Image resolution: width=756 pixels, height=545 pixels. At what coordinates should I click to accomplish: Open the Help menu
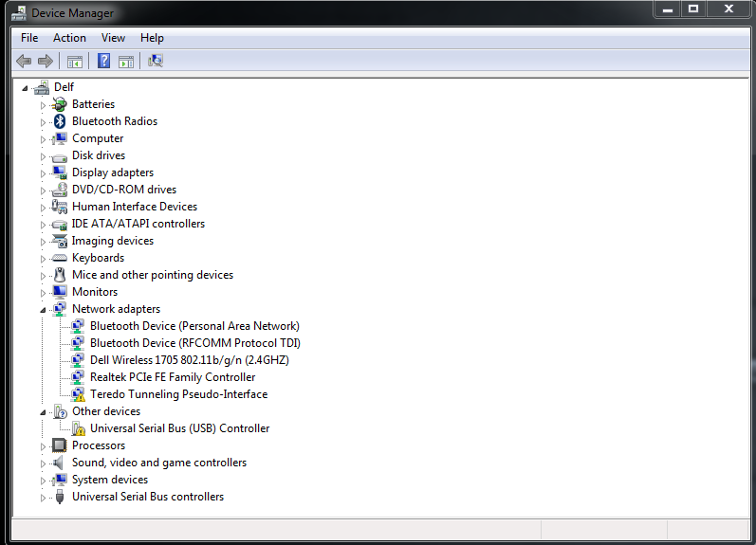click(x=152, y=38)
